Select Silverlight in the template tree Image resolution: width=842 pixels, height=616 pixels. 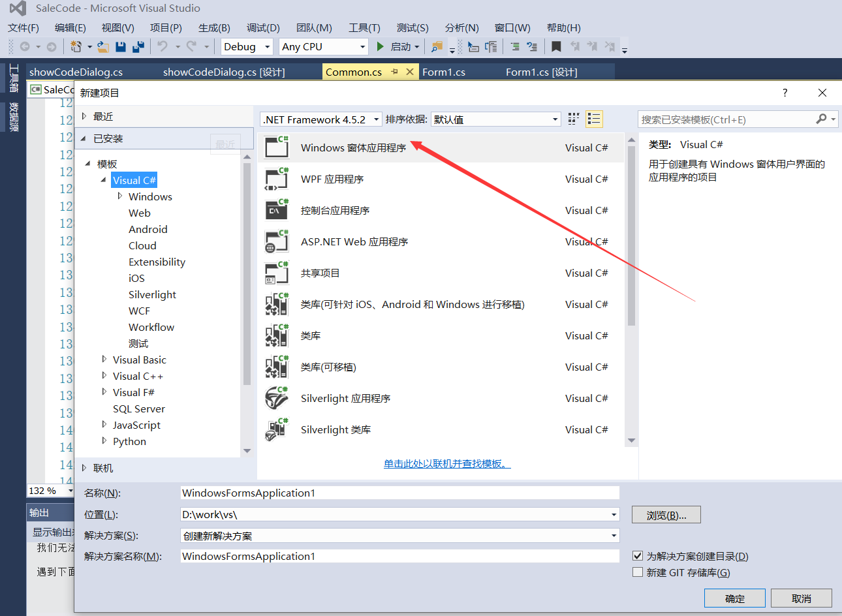pos(152,294)
